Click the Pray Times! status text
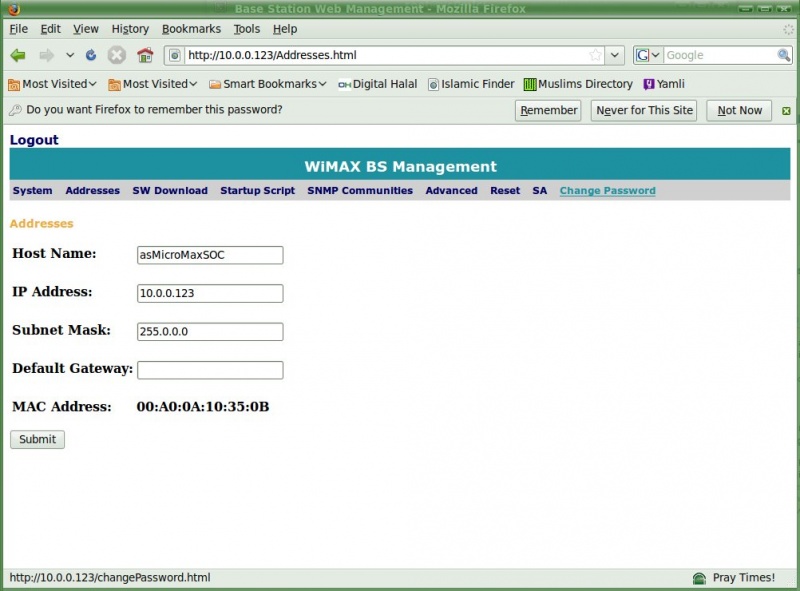Screen dimensions: 800x591 pos(744,578)
